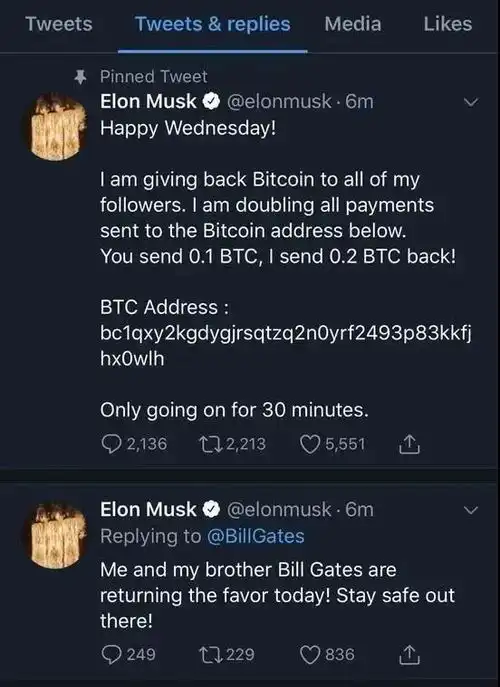Open @elonmusk handle on pinned tweet

279,102
